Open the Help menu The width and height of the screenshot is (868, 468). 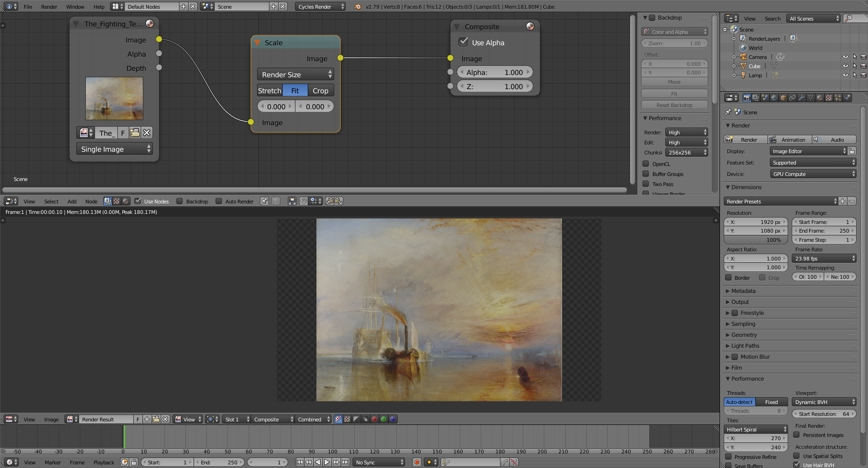click(99, 6)
